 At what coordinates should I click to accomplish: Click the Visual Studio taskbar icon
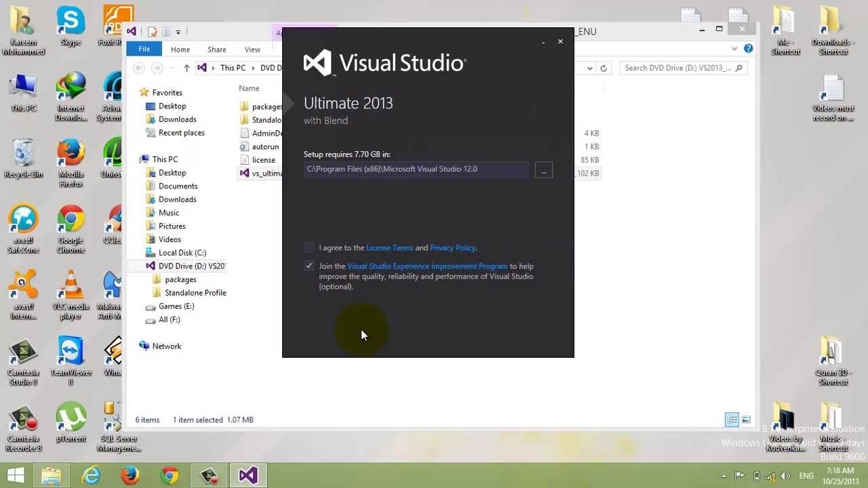(248, 475)
